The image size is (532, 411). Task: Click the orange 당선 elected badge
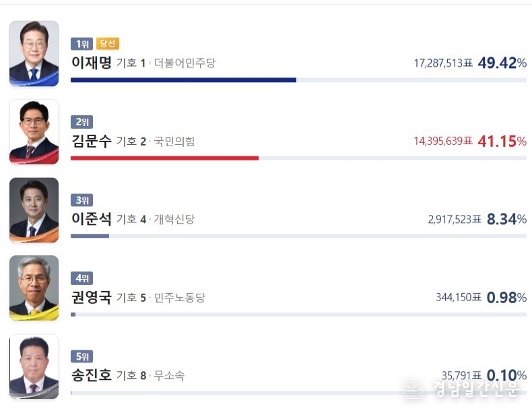point(108,43)
